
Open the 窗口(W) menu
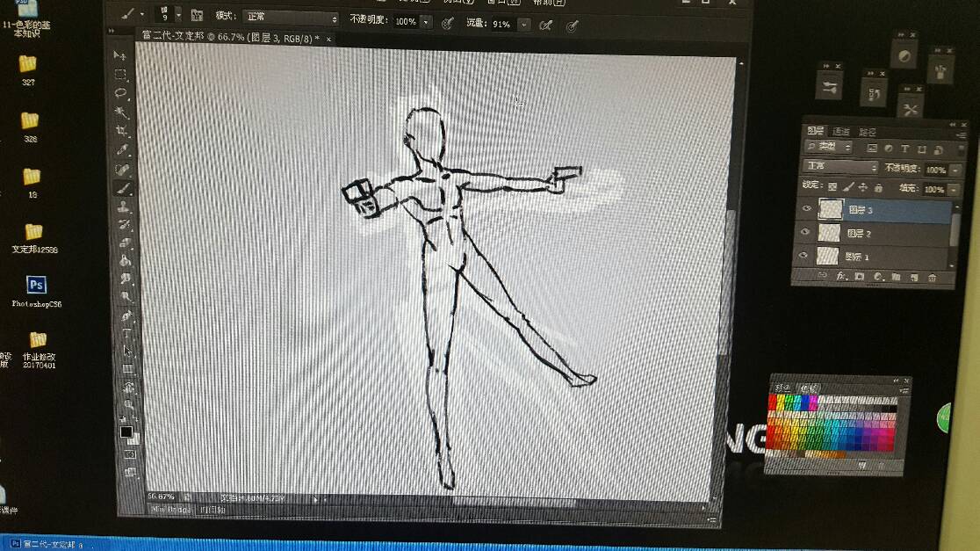coord(503,3)
